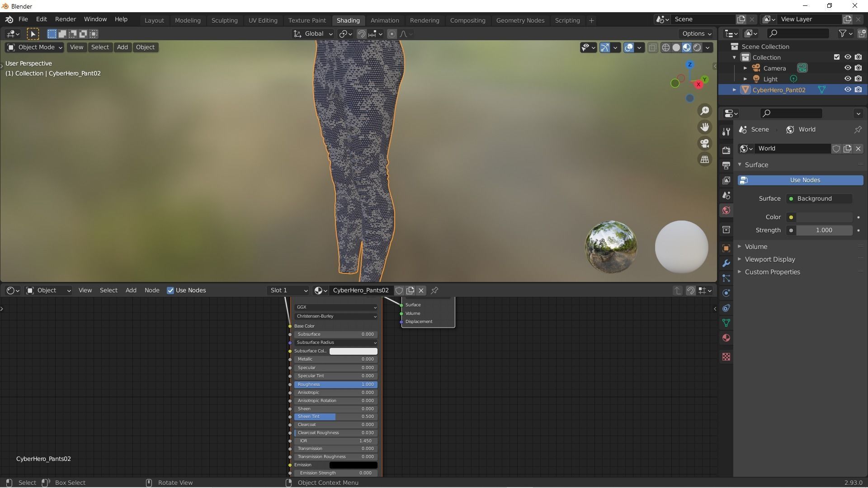Hide CyberHero_Pant02 with its eye icon
868x488 pixels.
pos(848,90)
